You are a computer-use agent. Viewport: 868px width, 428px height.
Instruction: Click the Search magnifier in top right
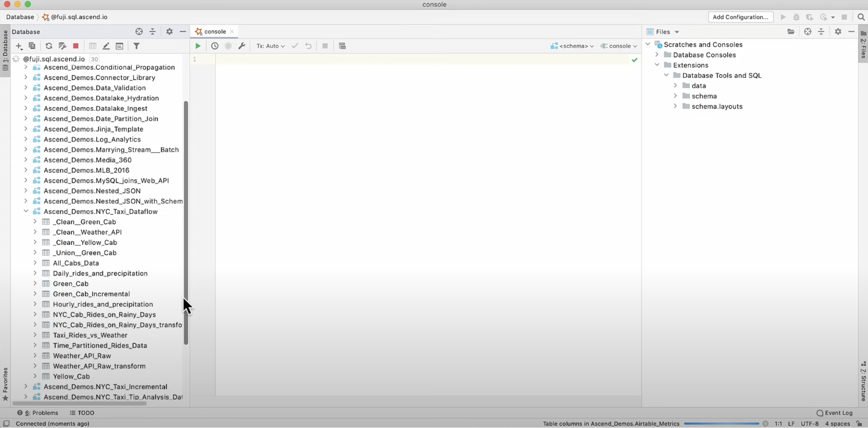pos(861,17)
